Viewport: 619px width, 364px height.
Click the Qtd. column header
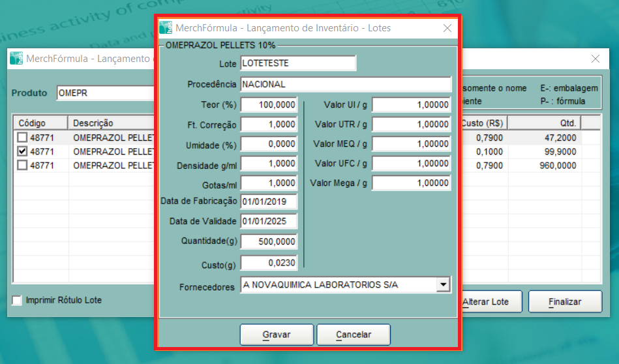(545, 123)
